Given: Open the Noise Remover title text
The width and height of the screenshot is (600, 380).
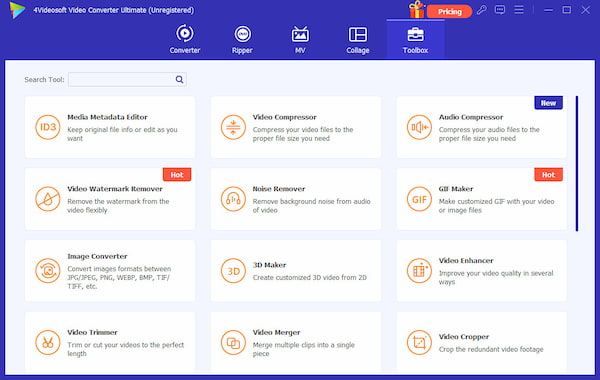Looking at the screenshot, I should [279, 189].
